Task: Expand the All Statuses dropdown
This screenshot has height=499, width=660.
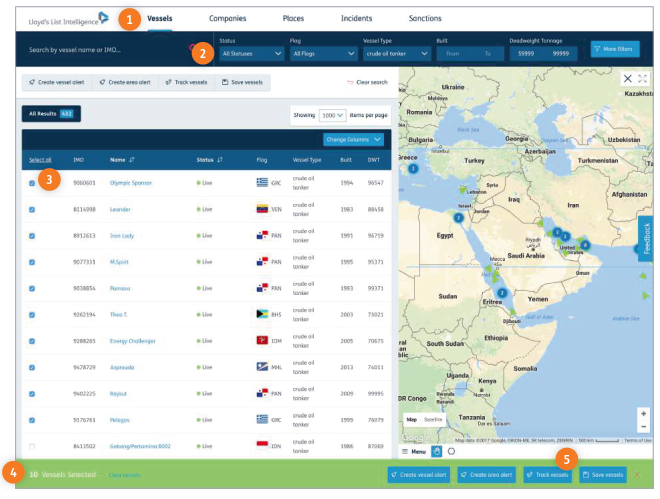Action: click(x=251, y=54)
